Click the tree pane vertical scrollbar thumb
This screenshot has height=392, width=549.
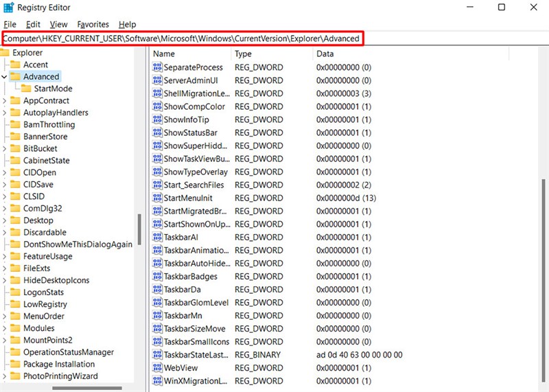(139, 229)
